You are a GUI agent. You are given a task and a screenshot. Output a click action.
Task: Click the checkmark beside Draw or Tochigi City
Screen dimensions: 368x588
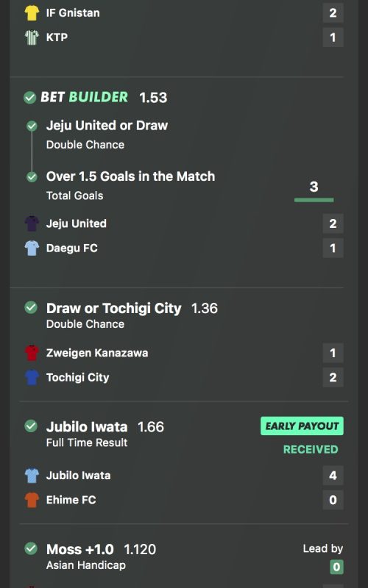pos(31,308)
